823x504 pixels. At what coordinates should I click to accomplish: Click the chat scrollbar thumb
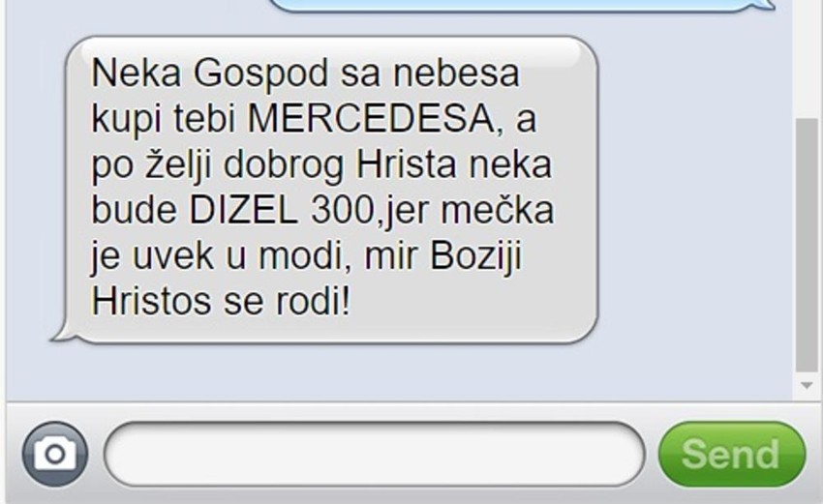[807, 245]
